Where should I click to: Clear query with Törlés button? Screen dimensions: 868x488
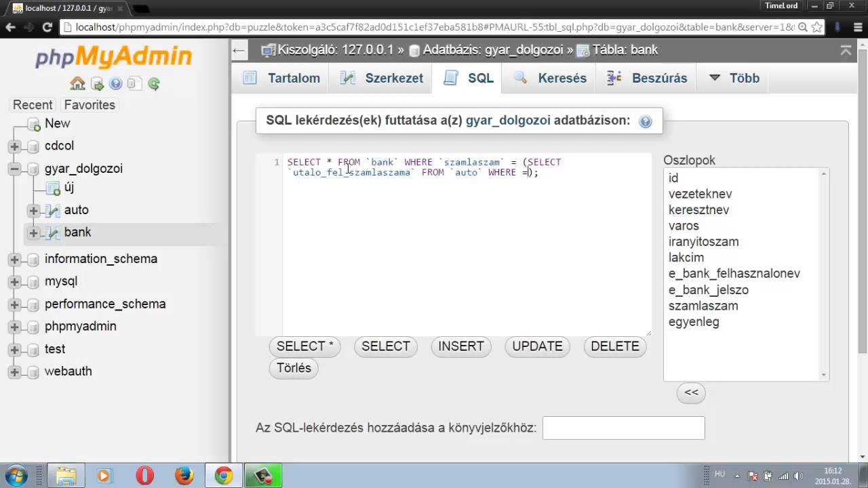pos(294,368)
